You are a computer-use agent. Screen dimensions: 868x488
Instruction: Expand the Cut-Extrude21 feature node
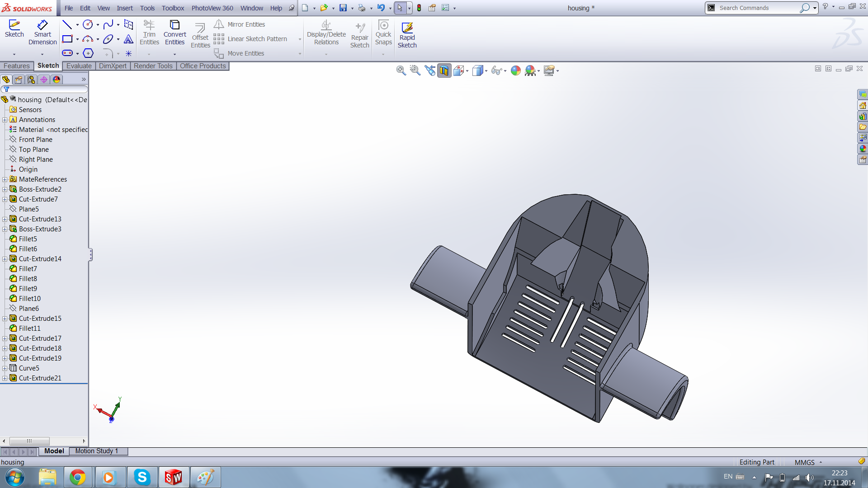click(5, 378)
